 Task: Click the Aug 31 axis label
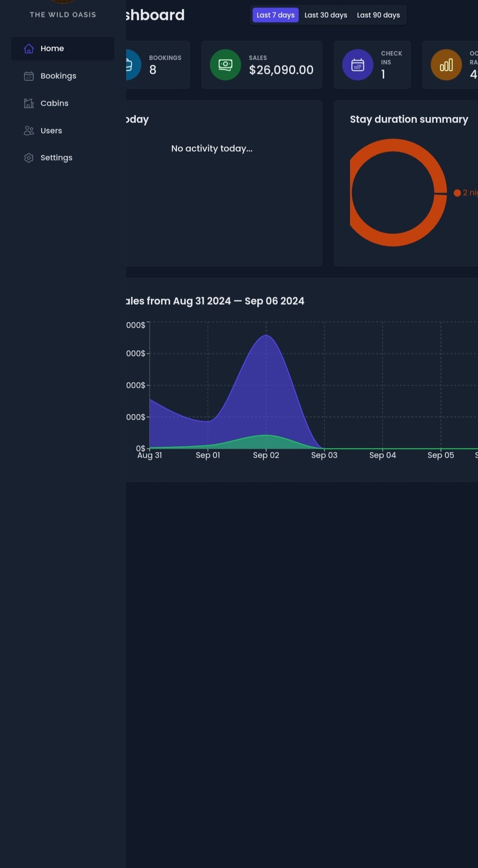[x=150, y=455]
